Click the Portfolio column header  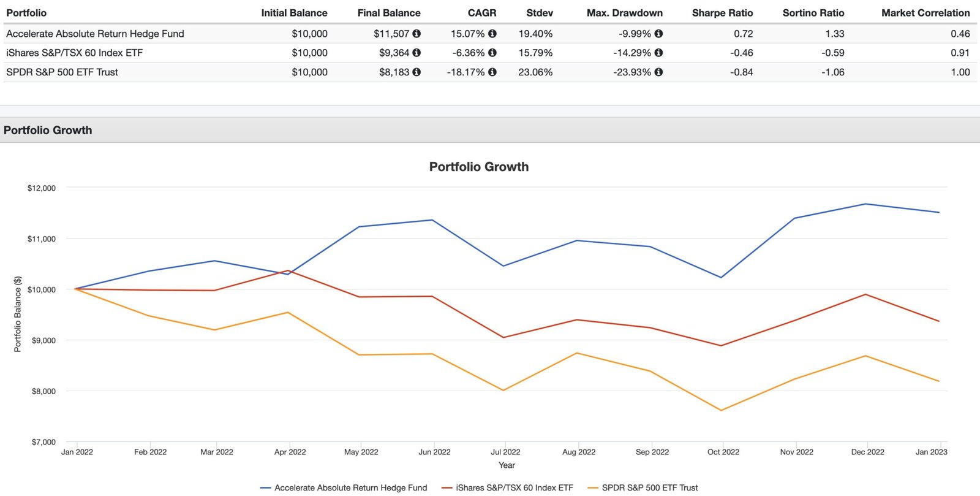pyautogui.click(x=26, y=13)
